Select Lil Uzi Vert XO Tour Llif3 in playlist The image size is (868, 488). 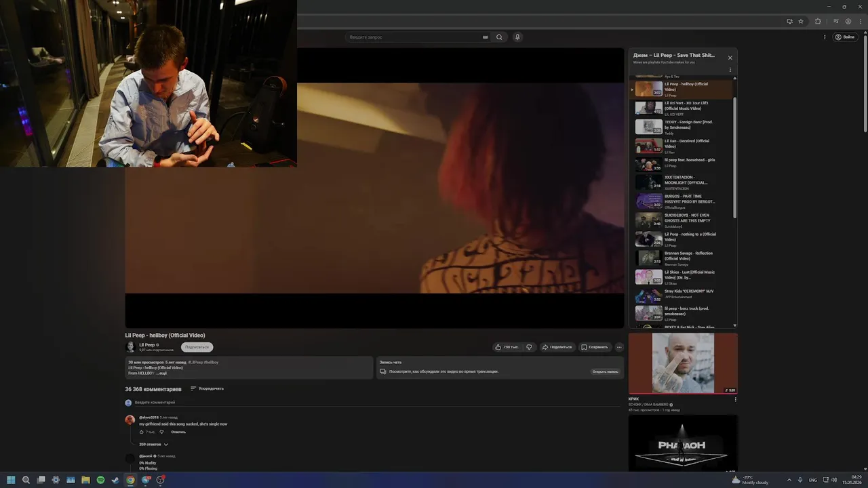coord(681,108)
